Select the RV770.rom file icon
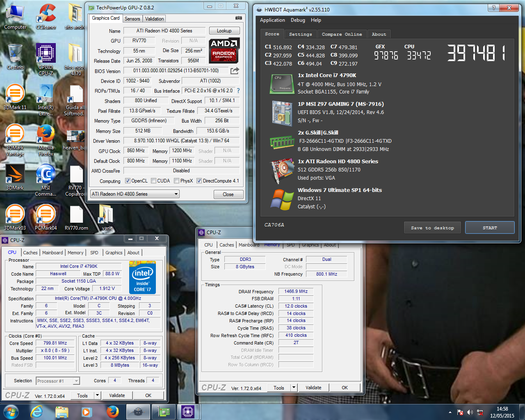 point(76,217)
